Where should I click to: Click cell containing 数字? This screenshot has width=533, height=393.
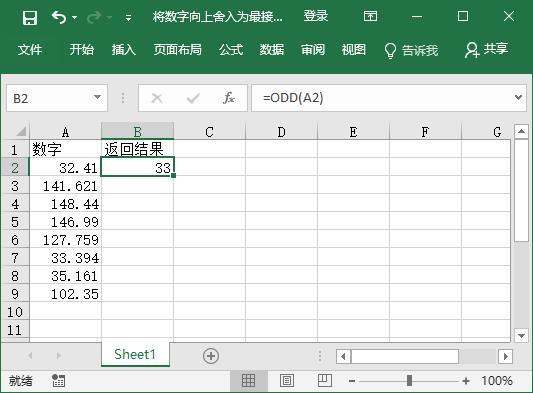click(x=66, y=149)
